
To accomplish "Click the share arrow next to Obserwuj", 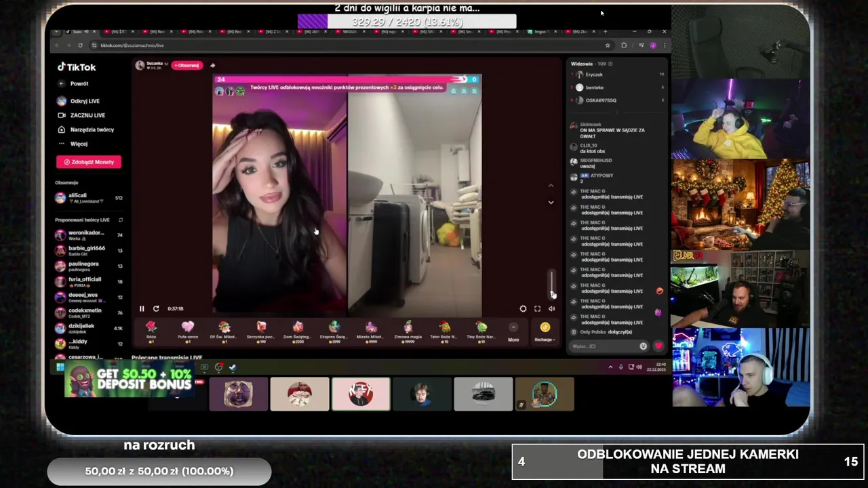I will (212, 65).
